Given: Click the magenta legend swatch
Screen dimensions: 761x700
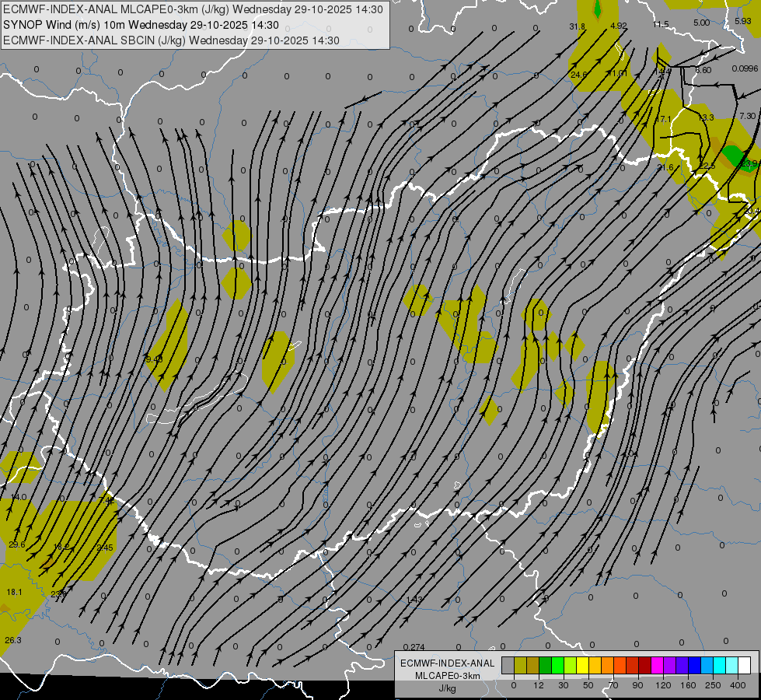Looking at the screenshot, I should click(658, 666).
